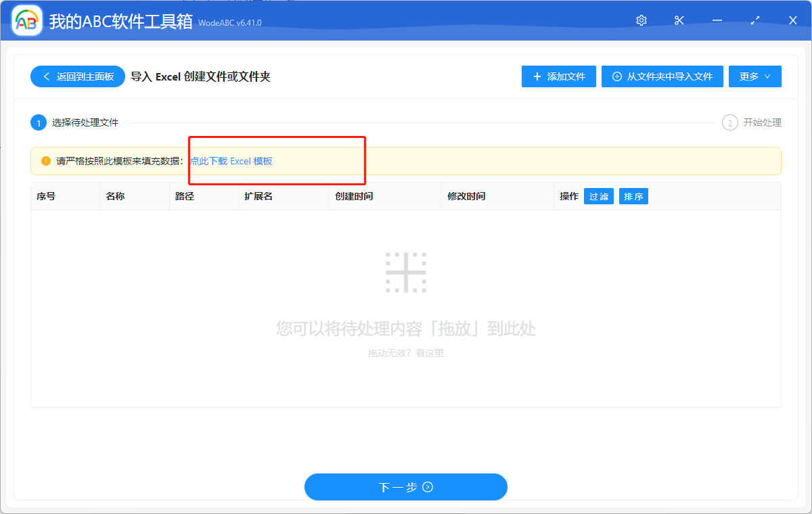Click the step 2 numbered circle indicator
The image size is (812, 514).
click(x=729, y=122)
